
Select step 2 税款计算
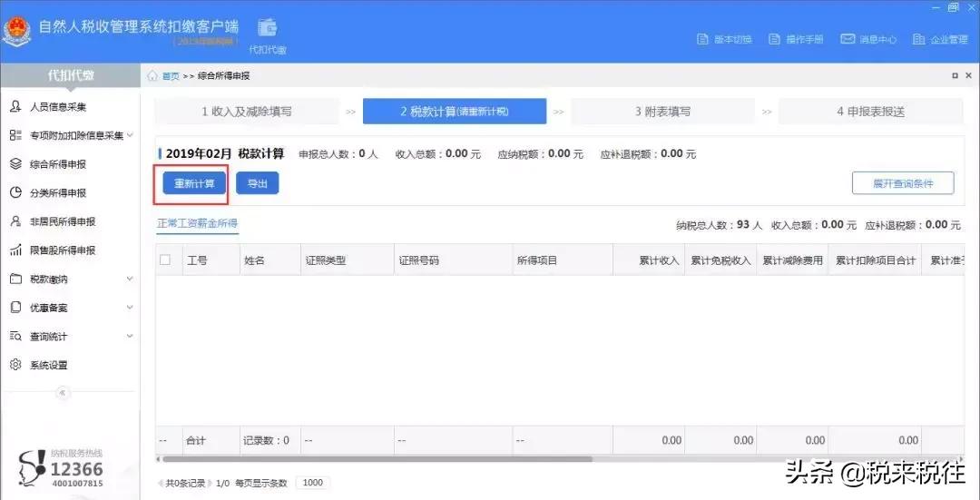[x=455, y=112]
